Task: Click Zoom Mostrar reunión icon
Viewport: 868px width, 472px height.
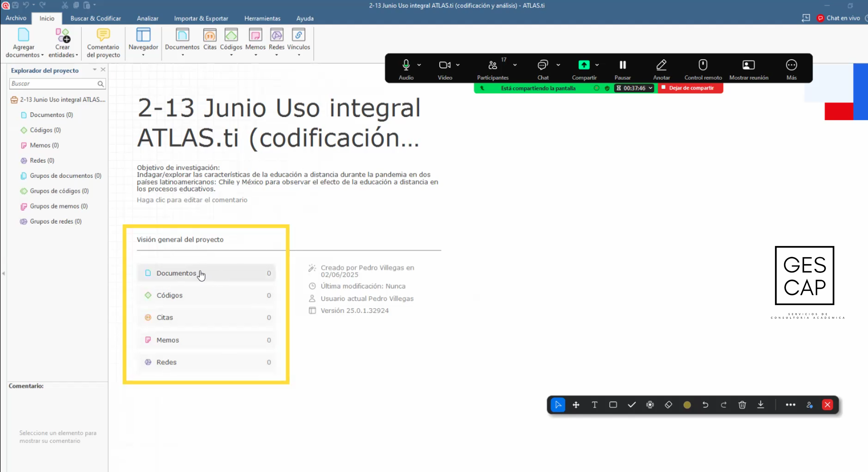Action: [x=748, y=65]
